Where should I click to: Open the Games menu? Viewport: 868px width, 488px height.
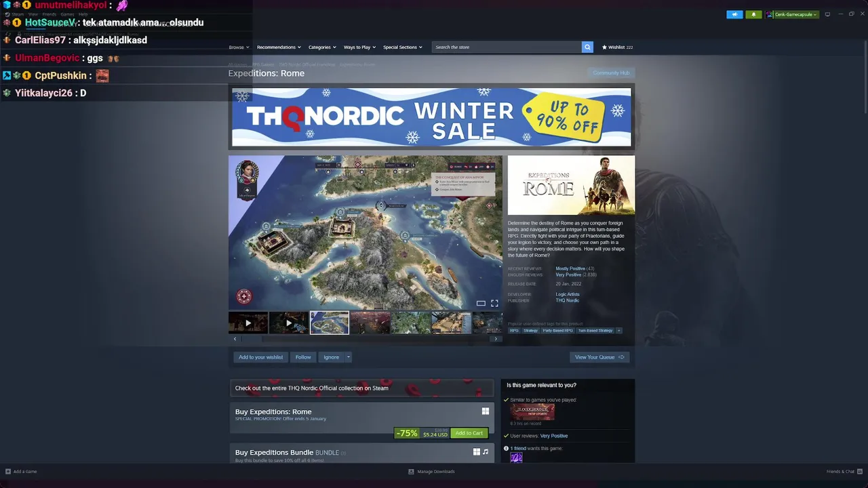click(67, 14)
